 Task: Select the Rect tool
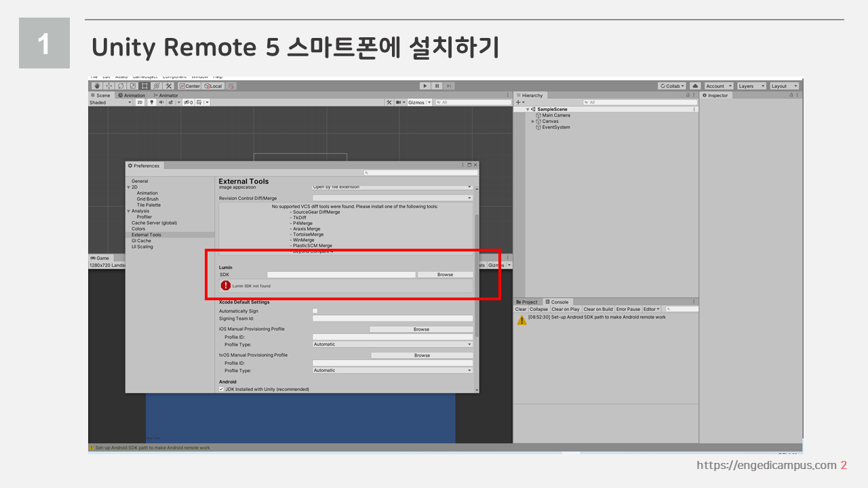click(144, 86)
